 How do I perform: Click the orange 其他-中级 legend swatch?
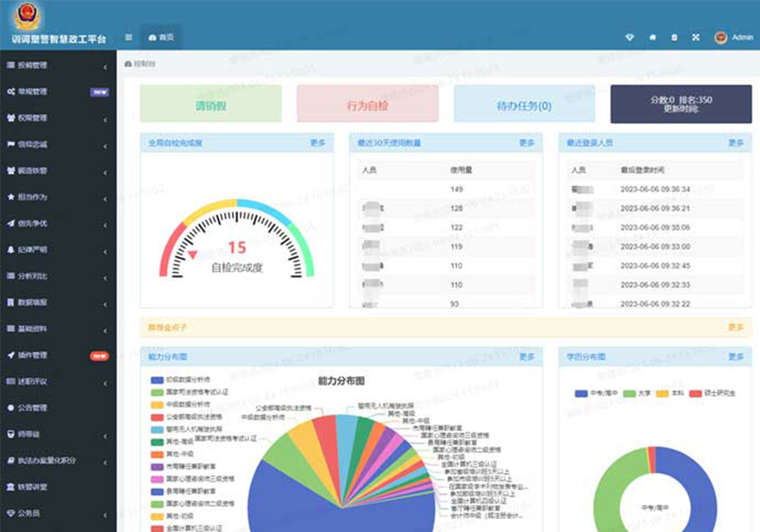[157, 454]
